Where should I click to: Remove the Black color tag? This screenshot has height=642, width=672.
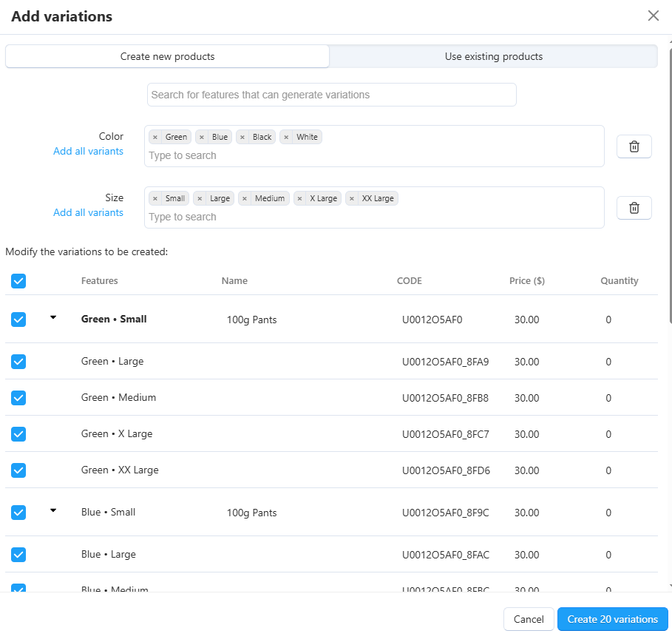pyautogui.click(x=242, y=138)
